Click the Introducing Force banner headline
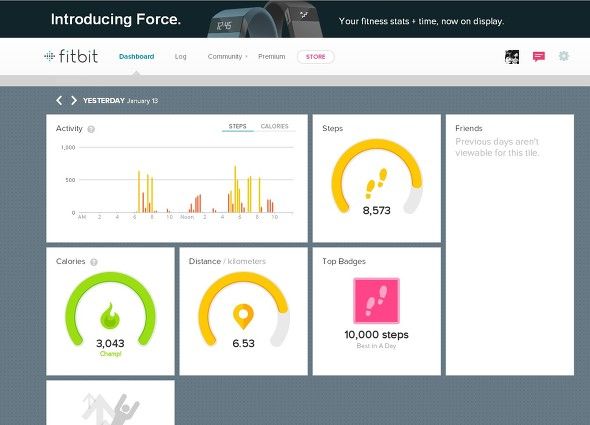Image resolution: width=590 pixels, height=425 pixels. pos(116,19)
